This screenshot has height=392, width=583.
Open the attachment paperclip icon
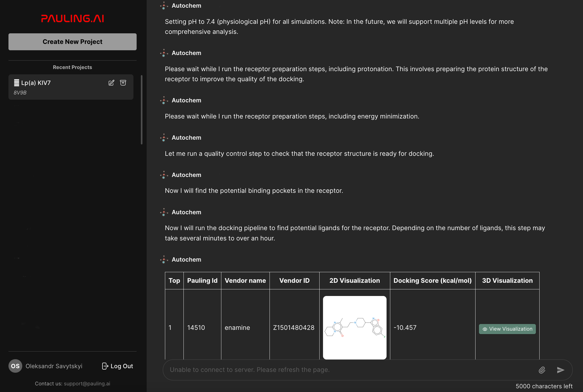click(542, 370)
